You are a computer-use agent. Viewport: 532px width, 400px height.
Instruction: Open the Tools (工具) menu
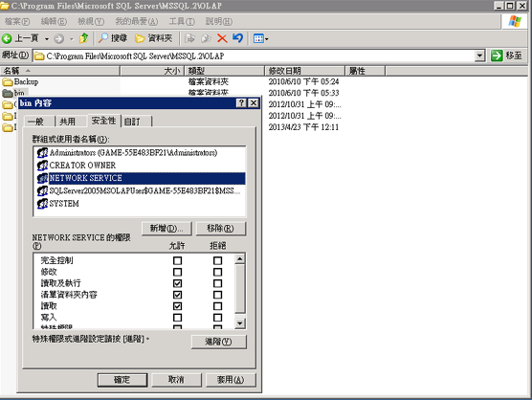(182, 21)
